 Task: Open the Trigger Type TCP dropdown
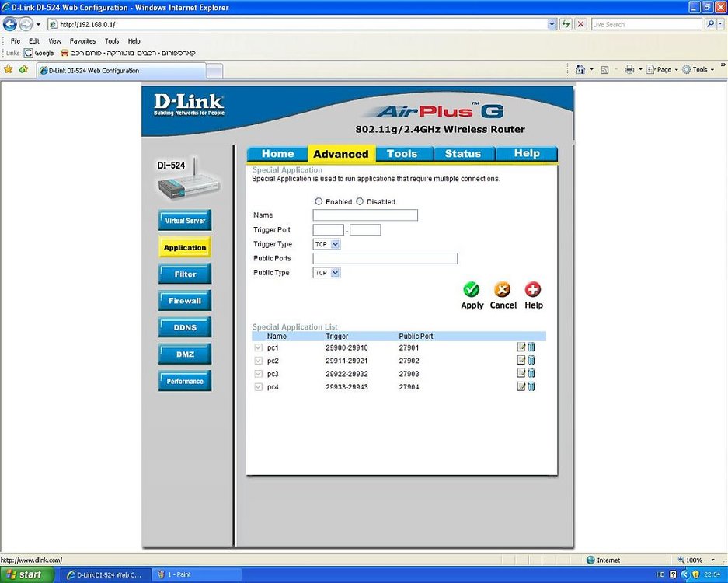pos(327,244)
